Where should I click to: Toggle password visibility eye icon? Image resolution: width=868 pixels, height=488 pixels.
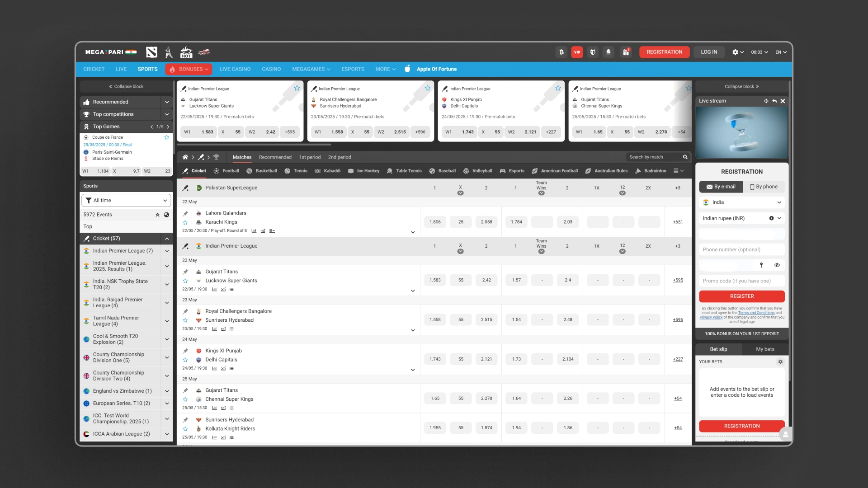[777, 265]
